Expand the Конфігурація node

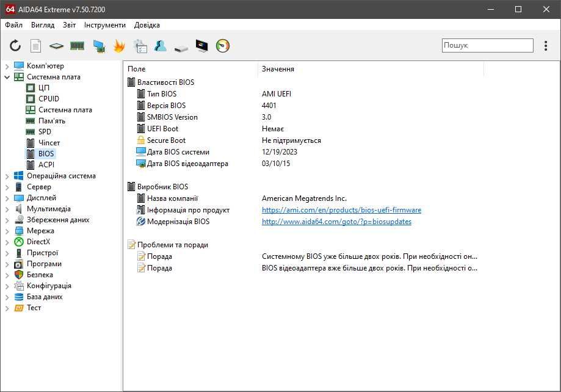point(7,286)
